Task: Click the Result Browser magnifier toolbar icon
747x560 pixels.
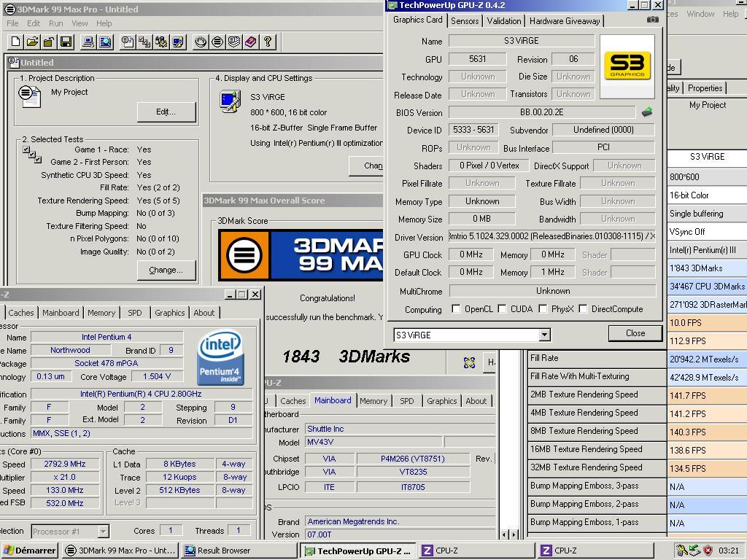Action: click(105, 42)
